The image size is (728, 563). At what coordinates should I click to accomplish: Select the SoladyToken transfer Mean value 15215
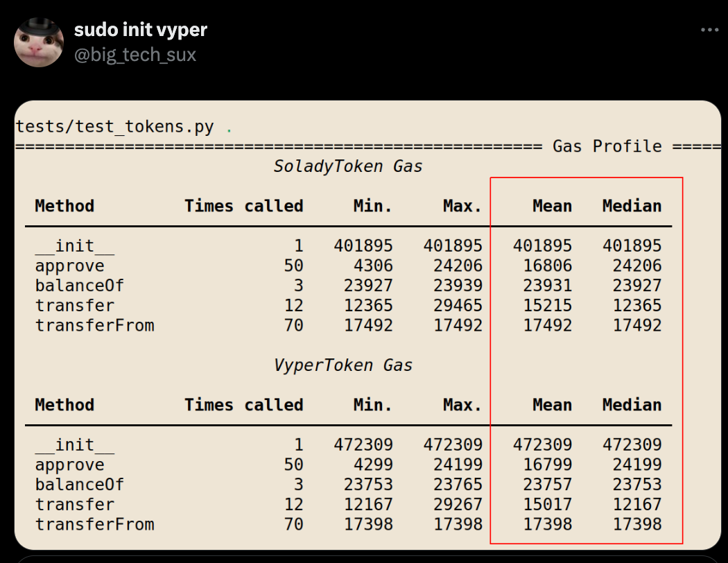coord(548,305)
